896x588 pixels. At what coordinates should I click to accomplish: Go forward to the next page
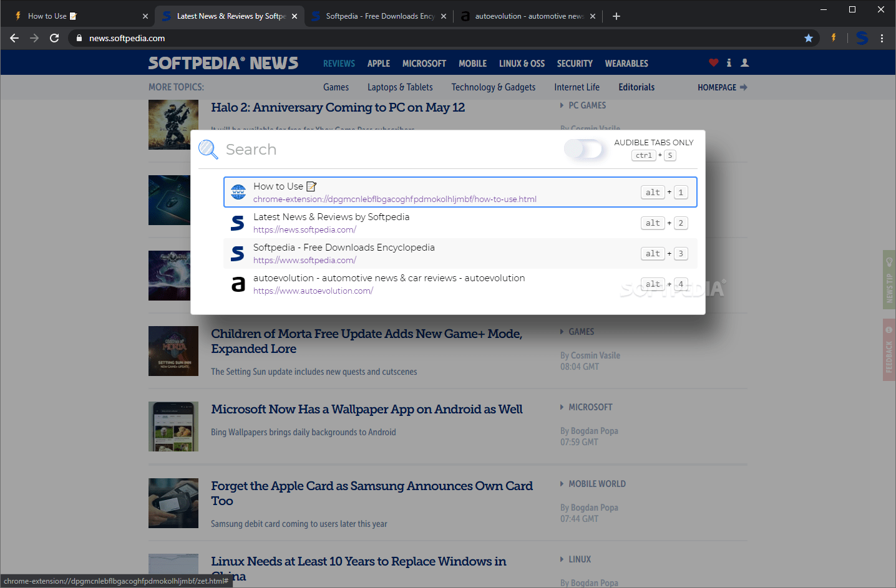tap(34, 38)
